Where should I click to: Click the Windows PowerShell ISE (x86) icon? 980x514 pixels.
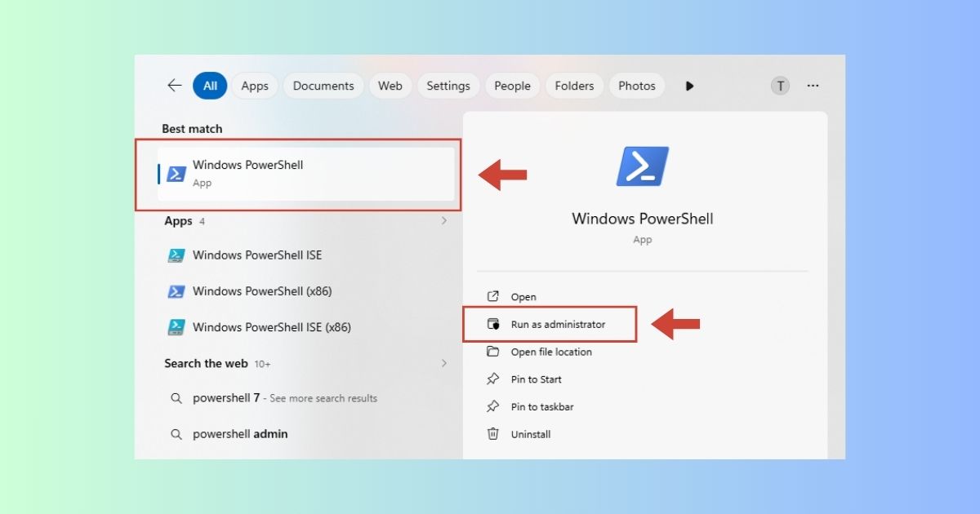(176, 327)
